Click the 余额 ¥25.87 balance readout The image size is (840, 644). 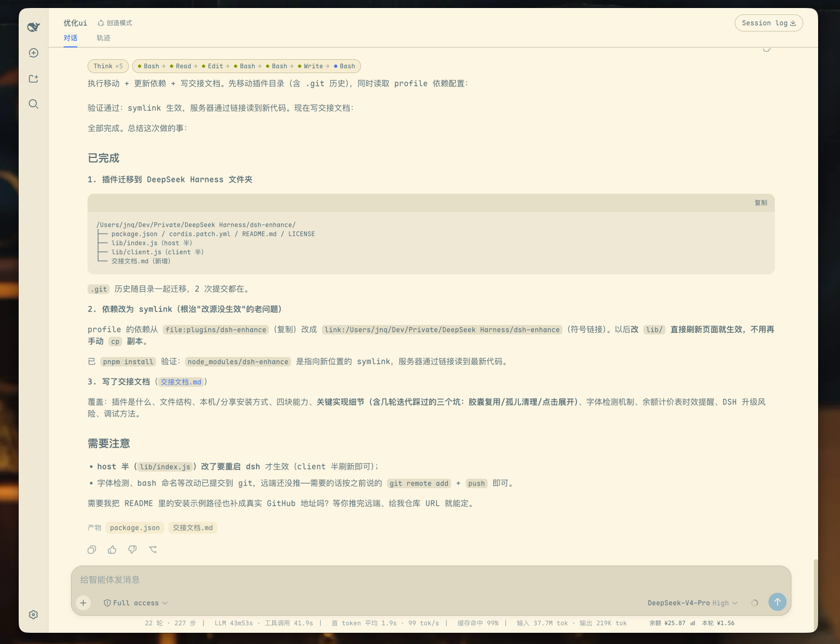668,623
